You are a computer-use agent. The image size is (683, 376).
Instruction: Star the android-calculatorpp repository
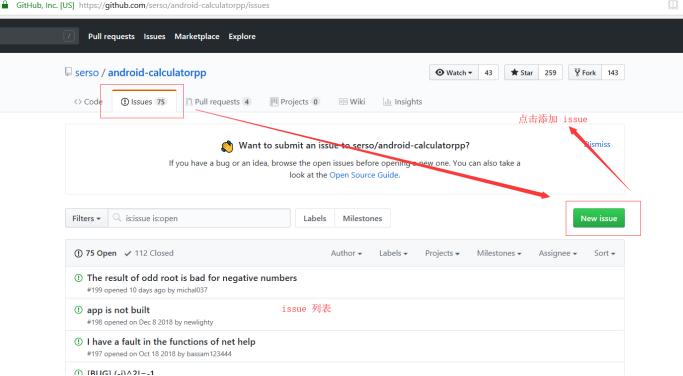coord(521,73)
